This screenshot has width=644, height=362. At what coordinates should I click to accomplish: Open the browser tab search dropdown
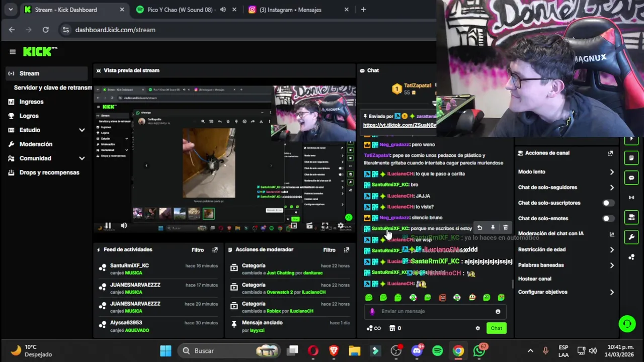(x=11, y=10)
